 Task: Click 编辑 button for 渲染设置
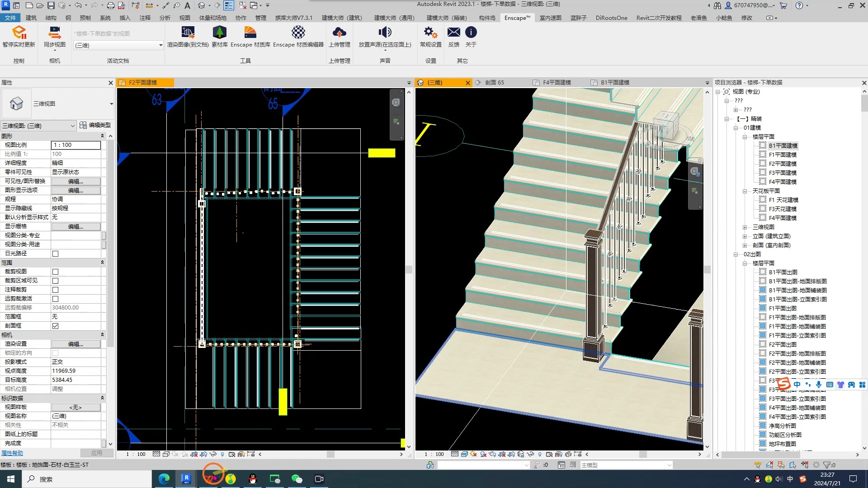(x=75, y=344)
